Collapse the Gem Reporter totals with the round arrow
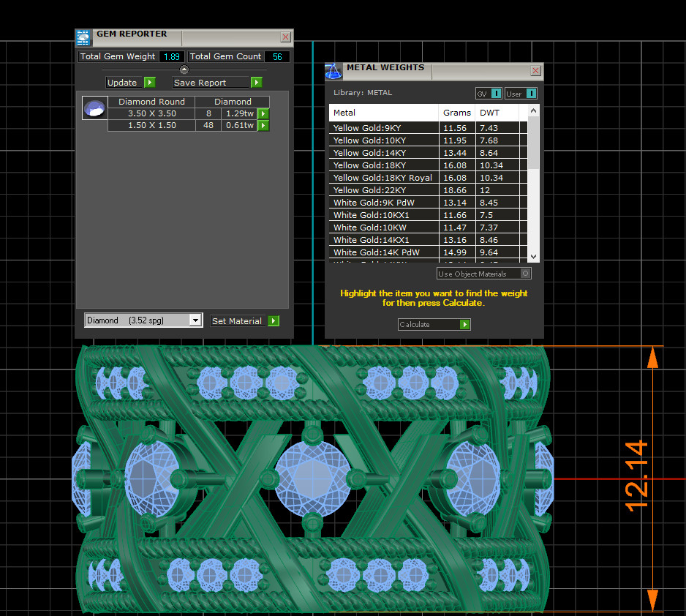This screenshot has height=616, width=686. [184, 70]
